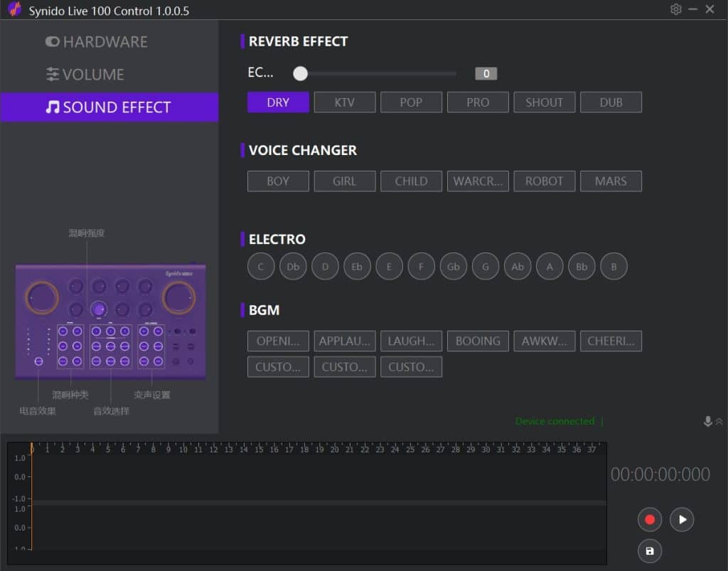Play the BOOING BGM sound

pos(478,341)
